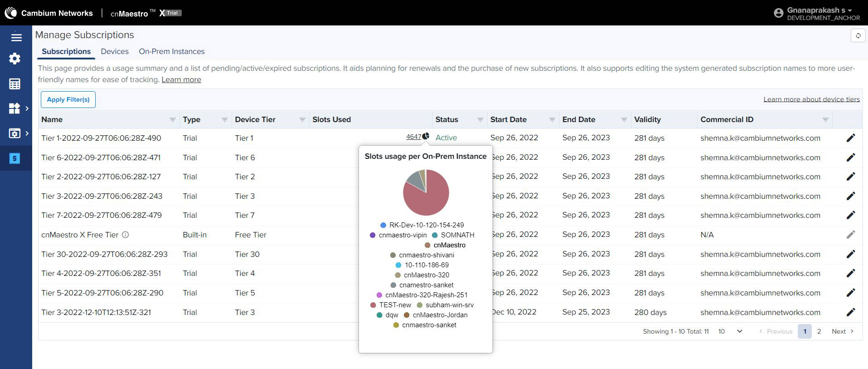
Task: Open the End Date column filter icon
Action: pos(624,120)
